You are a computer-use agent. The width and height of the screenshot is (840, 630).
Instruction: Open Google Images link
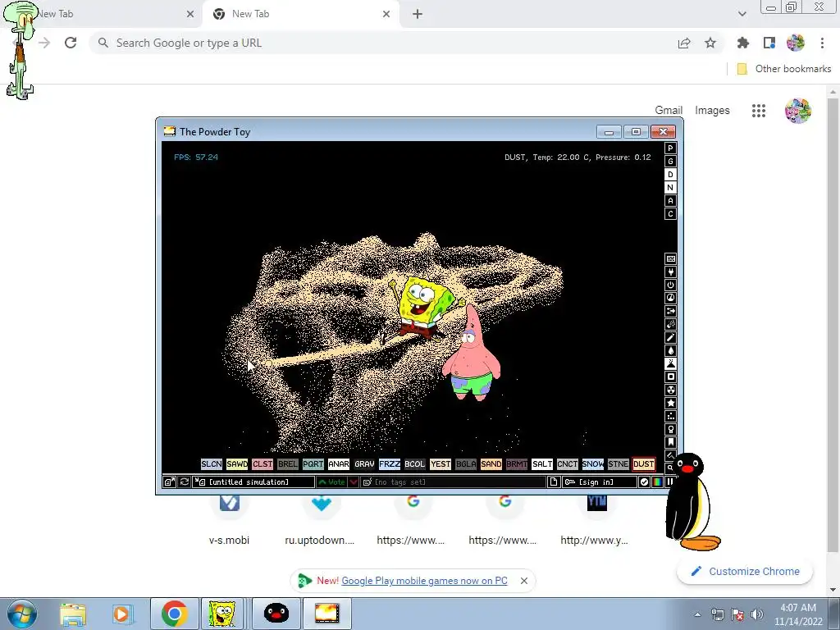[x=712, y=111]
